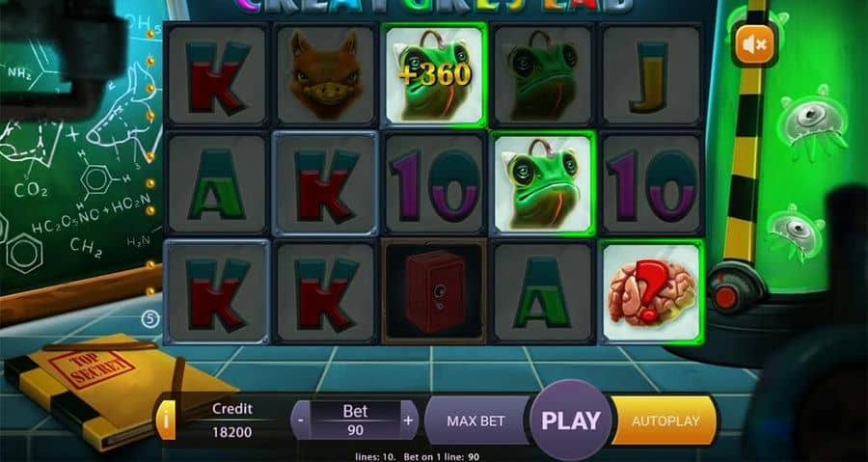Start AUTOPLAY mode
The image size is (868, 462).
pos(665,421)
